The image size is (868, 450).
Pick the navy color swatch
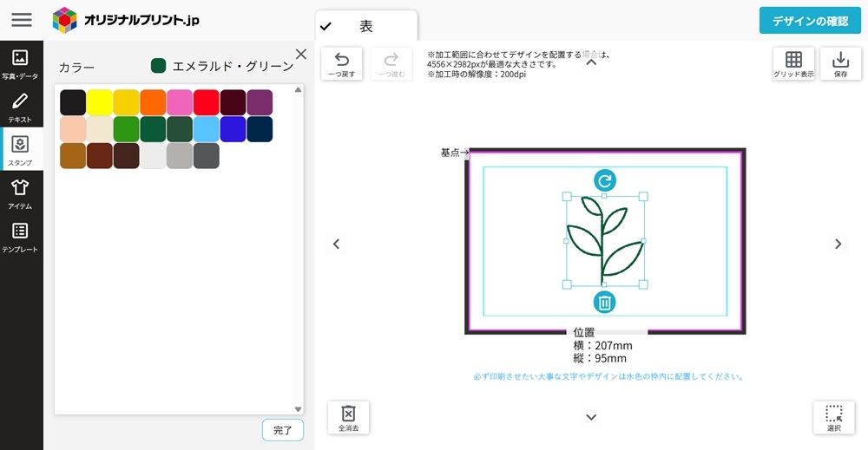[260, 129]
